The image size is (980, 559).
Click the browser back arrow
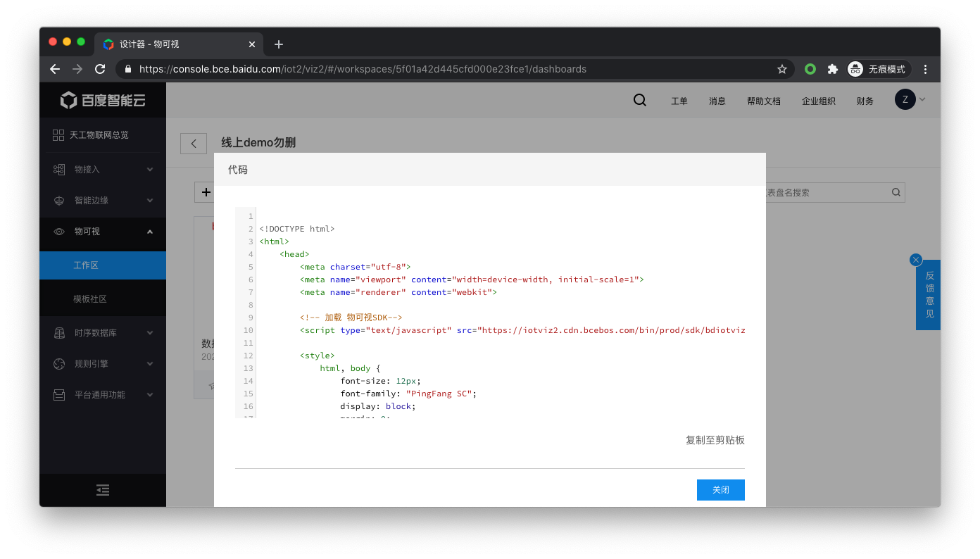pyautogui.click(x=55, y=69)
